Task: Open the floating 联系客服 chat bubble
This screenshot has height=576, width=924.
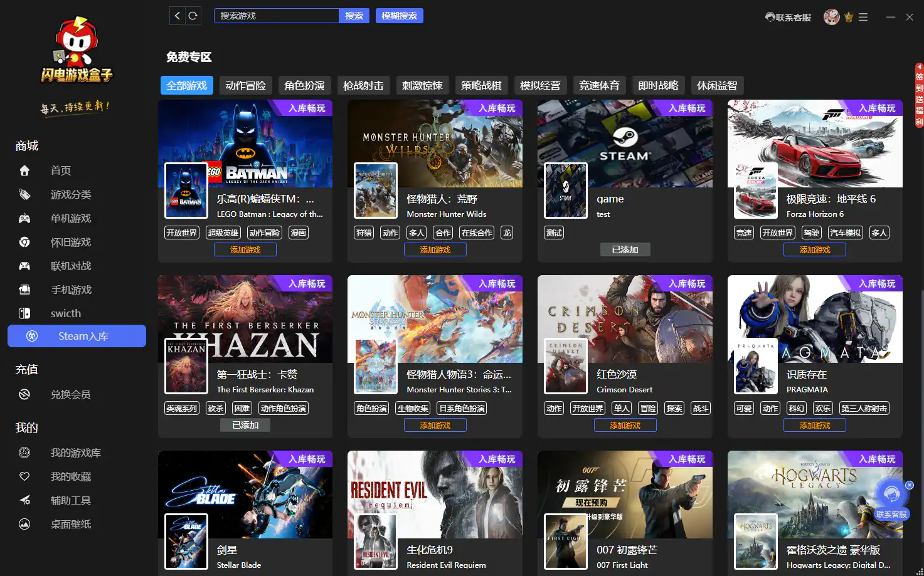Action: 891,499
